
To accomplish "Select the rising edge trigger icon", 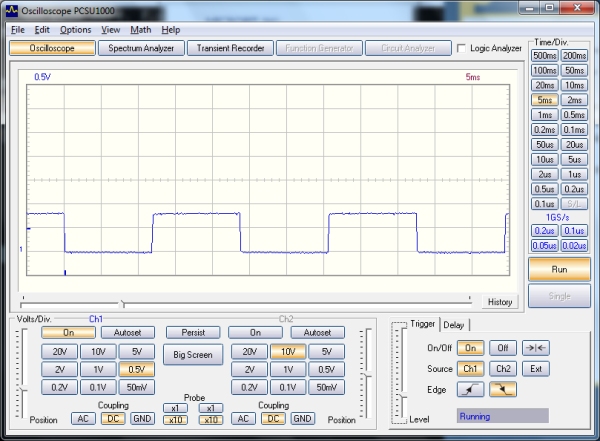I will click(x=471, y=389).
